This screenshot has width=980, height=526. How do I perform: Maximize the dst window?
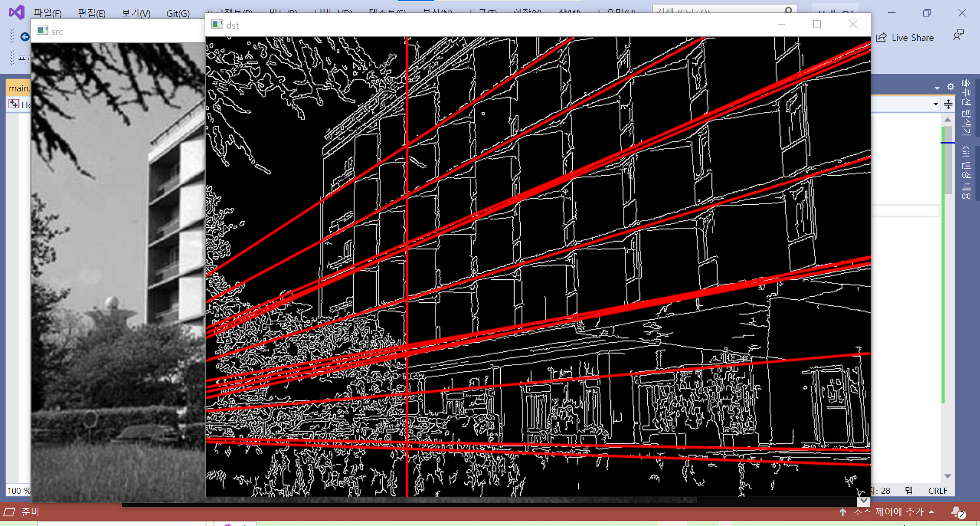pos(817,25)
